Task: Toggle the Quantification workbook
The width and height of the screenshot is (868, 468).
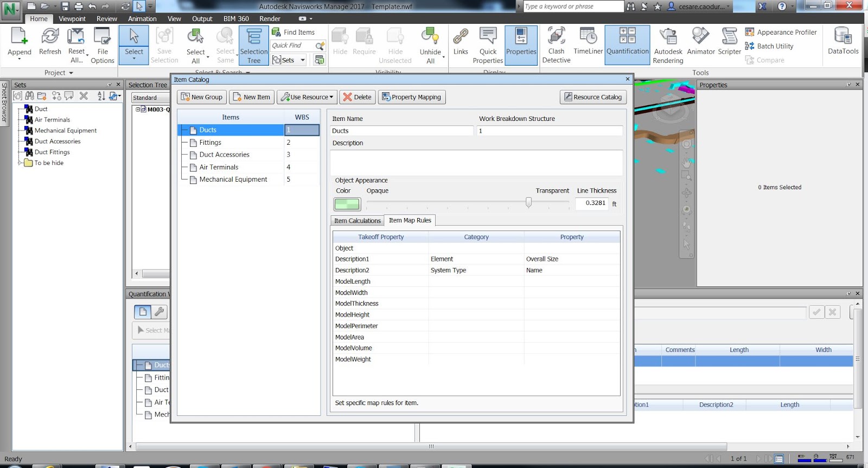Action: pos(628,46)
